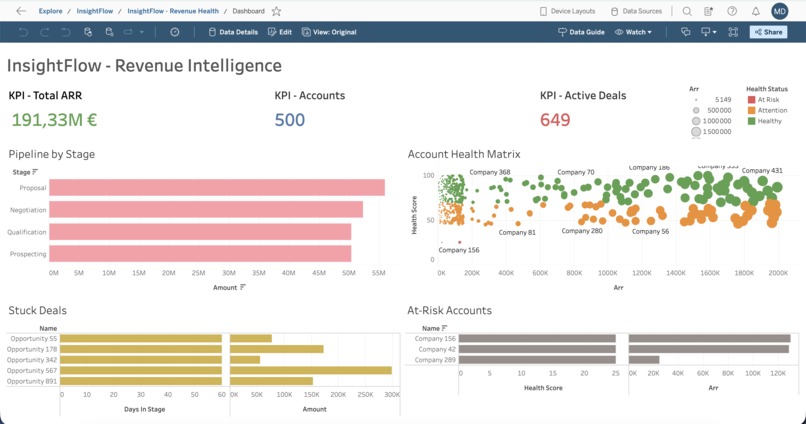Click the Opportunity 342 row label
Image resolution: width=806 pixels, height=424 pixels.
[x=32, y=360]
